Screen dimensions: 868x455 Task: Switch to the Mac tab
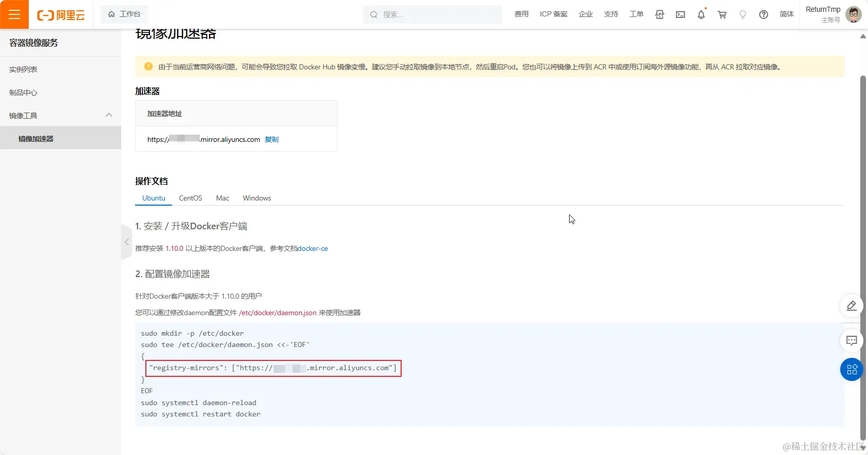(x=222, y=198)
